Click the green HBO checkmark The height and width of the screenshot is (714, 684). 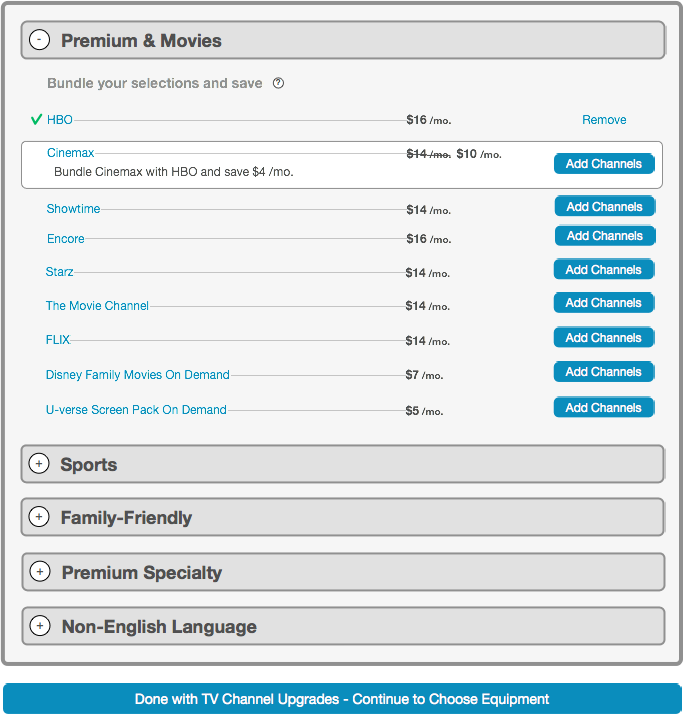tap(36, 120)
